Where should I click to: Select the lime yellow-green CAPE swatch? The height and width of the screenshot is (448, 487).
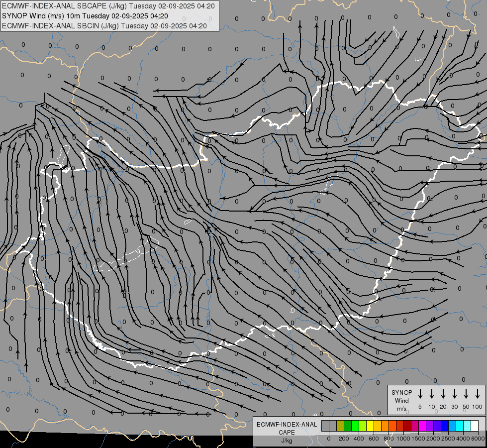coord(363,426)
